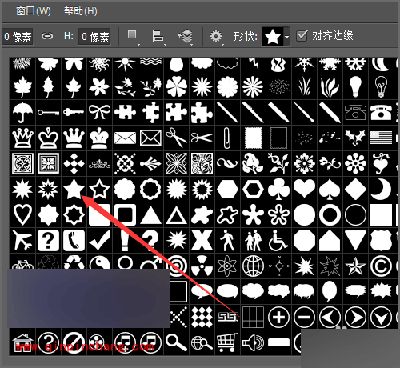Image resolution: width=400 pixels, height=368 pixels.
Task: Select the club card suit shape
Action: (279, 190)
